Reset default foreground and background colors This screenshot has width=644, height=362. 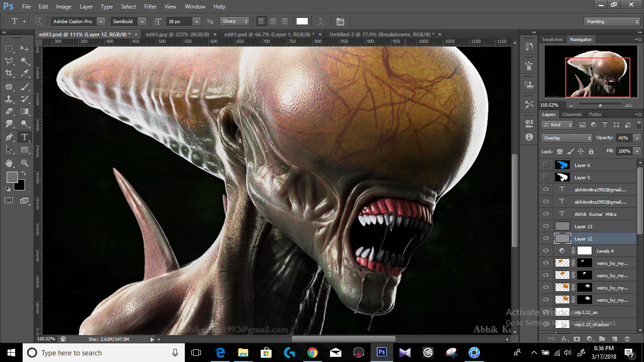(8, 189)
